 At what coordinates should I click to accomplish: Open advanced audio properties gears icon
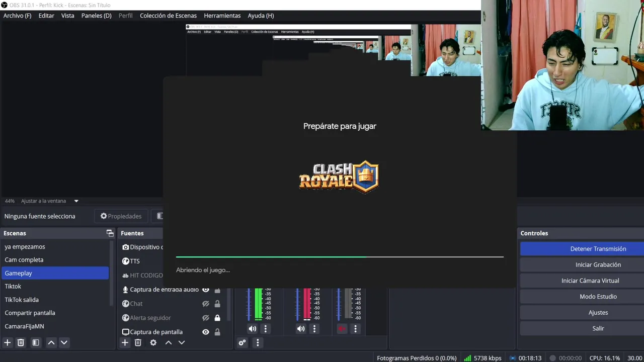pos(242,342)
